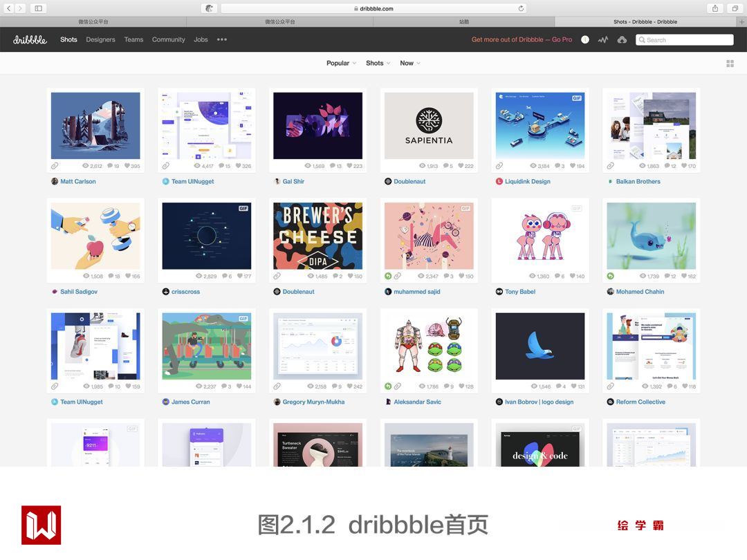Image resolution: width=747 pixels, height=560 pixels.
Task: Open the Designers nav item
Action: 100,39
